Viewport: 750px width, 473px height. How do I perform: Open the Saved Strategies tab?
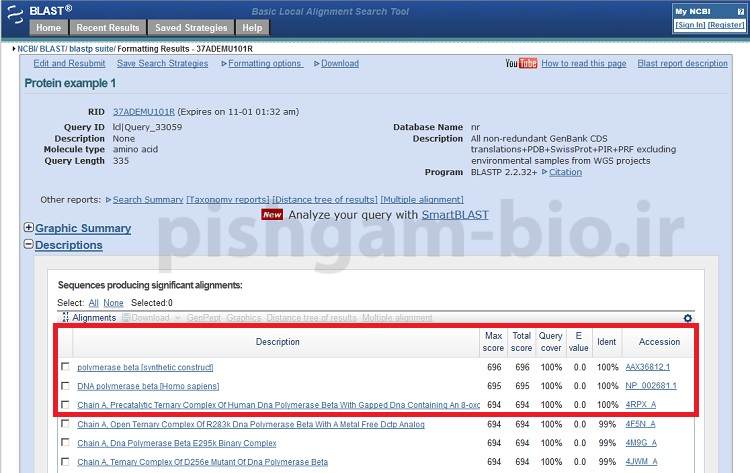pos(191,28)
